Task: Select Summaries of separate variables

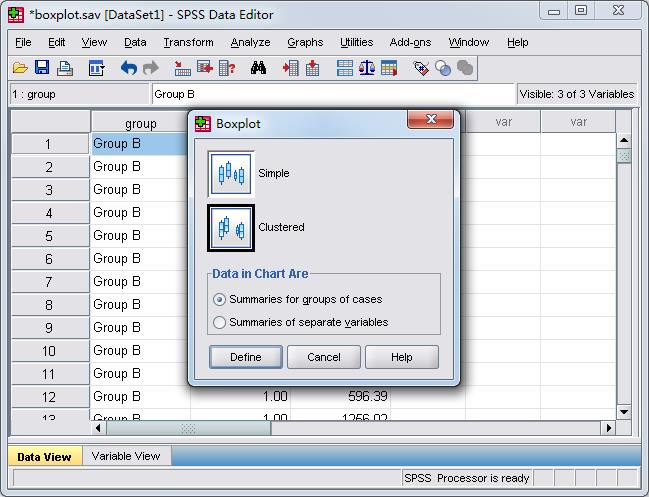Action: (300, 322)
